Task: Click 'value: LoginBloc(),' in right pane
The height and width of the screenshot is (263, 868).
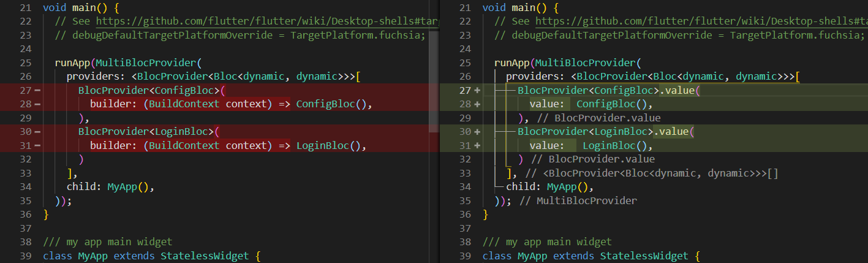Action: point(591,145)
